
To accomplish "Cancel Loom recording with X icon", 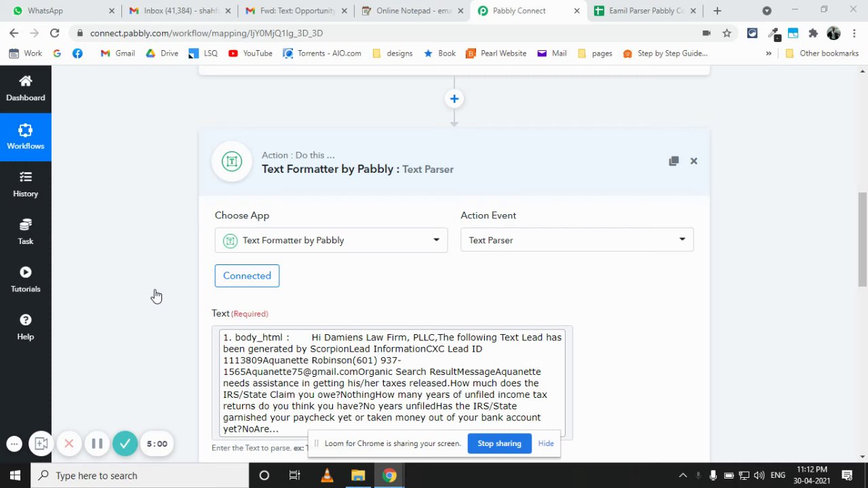I will (68, 444).
